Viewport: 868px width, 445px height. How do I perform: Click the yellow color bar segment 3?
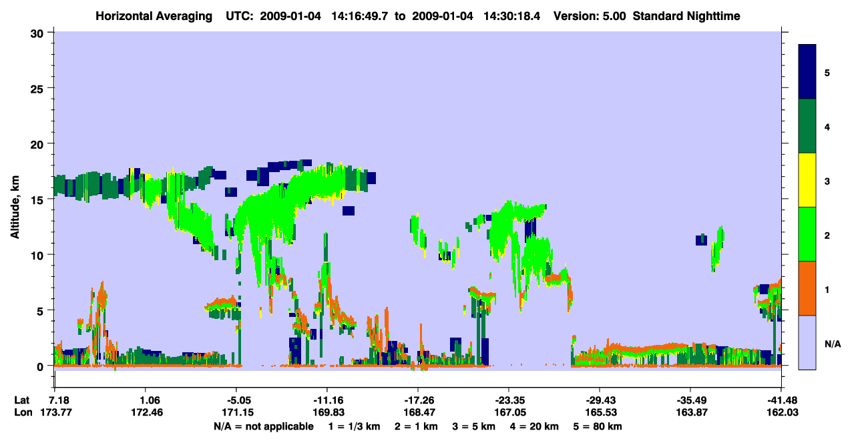pos(807,179)
